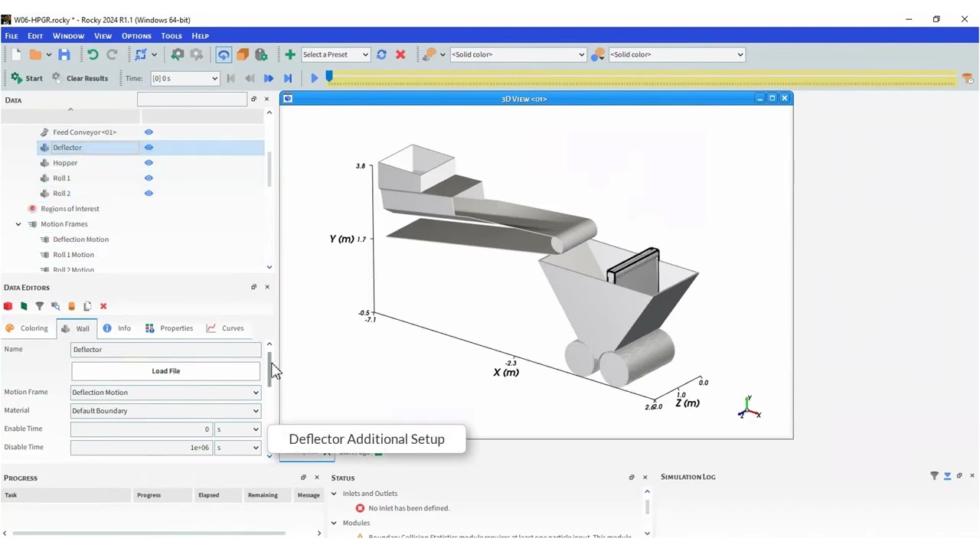980x551 pixels.
Task: Save the project with floppy disk icon
Action: (64, 54)
